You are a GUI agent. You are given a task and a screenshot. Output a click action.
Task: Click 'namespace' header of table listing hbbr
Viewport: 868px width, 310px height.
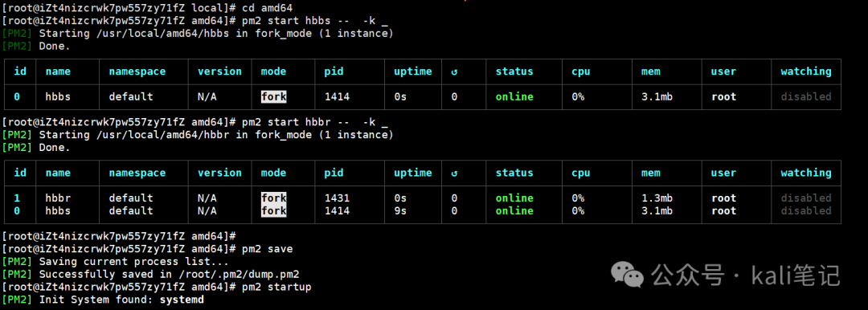[137, 173]
